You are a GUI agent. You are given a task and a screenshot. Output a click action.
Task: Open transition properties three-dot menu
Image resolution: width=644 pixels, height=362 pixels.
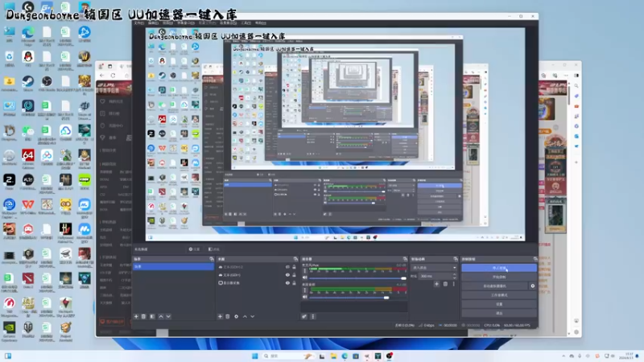(x=454, y=284)
